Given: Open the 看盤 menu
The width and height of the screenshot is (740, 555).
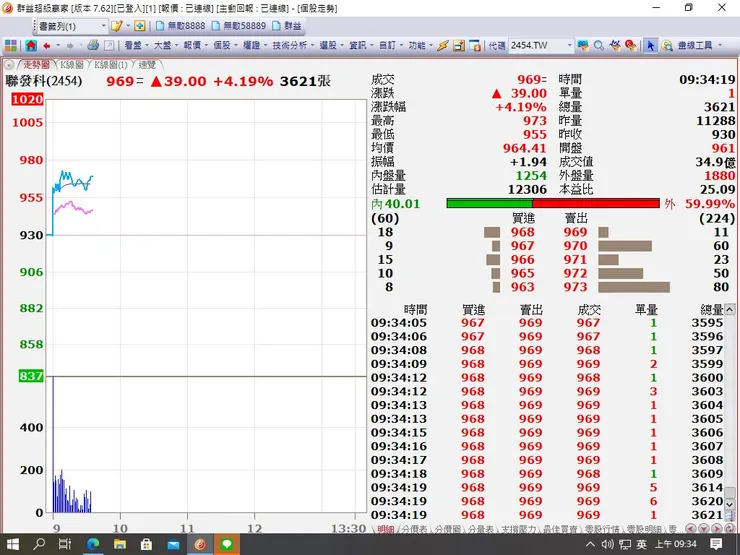Looking at the screenshot, I should [x=136, y=46].
